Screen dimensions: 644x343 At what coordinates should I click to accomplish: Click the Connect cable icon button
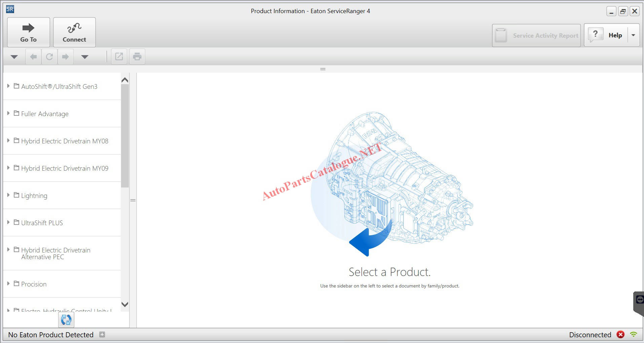click(x=74, y=32)
